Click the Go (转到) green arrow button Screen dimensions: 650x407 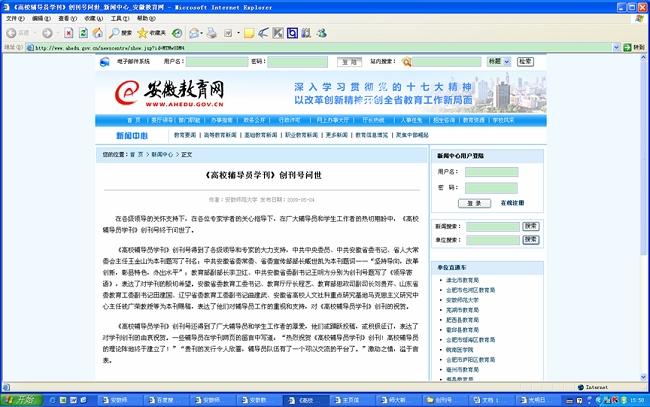coord(634,47)
